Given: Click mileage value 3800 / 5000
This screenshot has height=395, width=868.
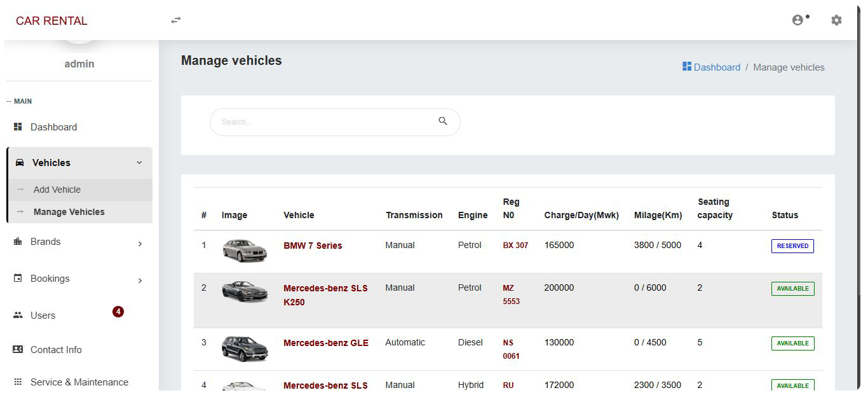Looking at the screenshot, I should pos(658,245).
